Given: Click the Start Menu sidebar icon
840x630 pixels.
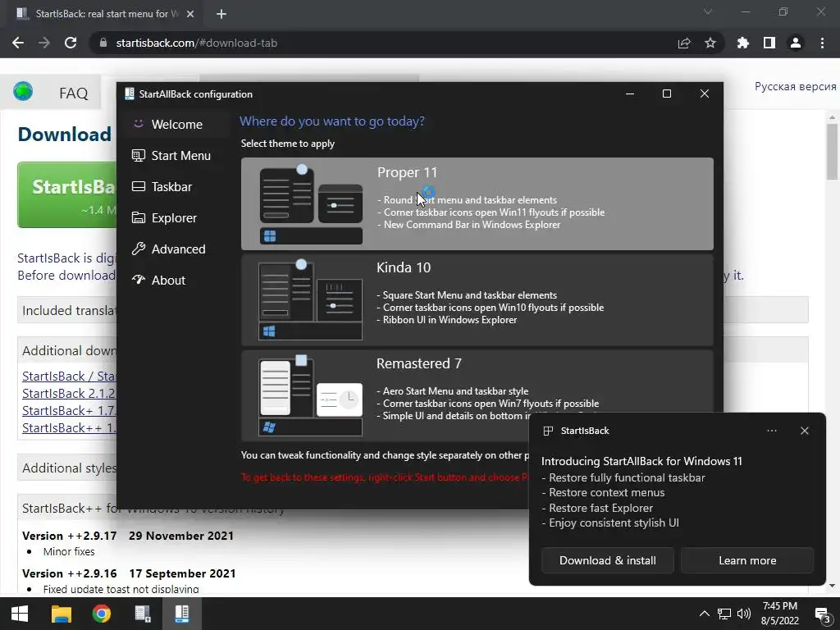Looking at the screenshot, I should pyautogui.click(x=138, y=155).
